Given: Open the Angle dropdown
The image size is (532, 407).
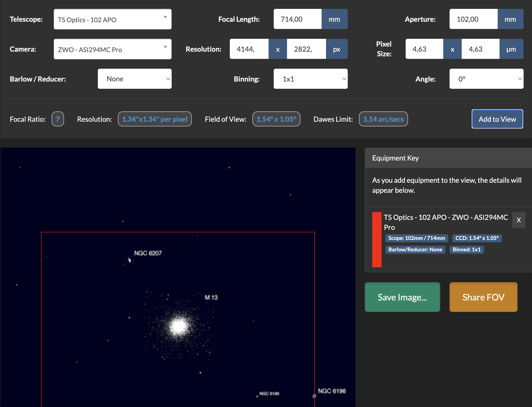Looking at the screenshot, I should (486, 79).
